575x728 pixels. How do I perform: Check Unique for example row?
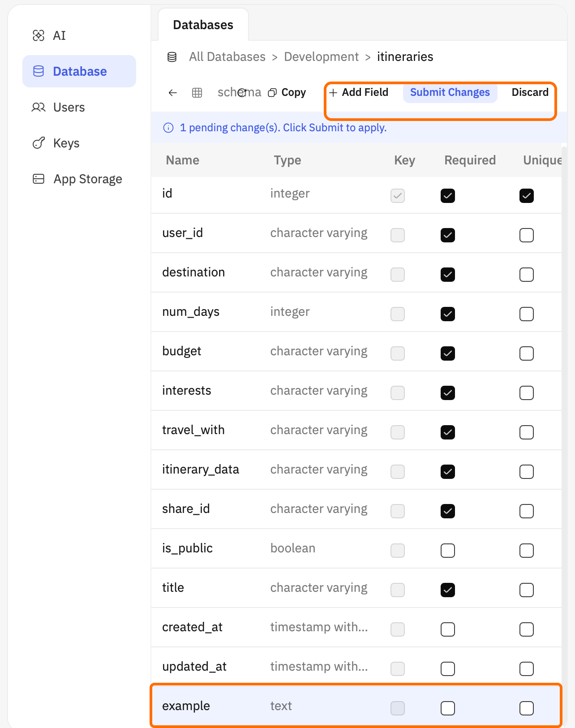pyautogui.click(x=527, y=708)
